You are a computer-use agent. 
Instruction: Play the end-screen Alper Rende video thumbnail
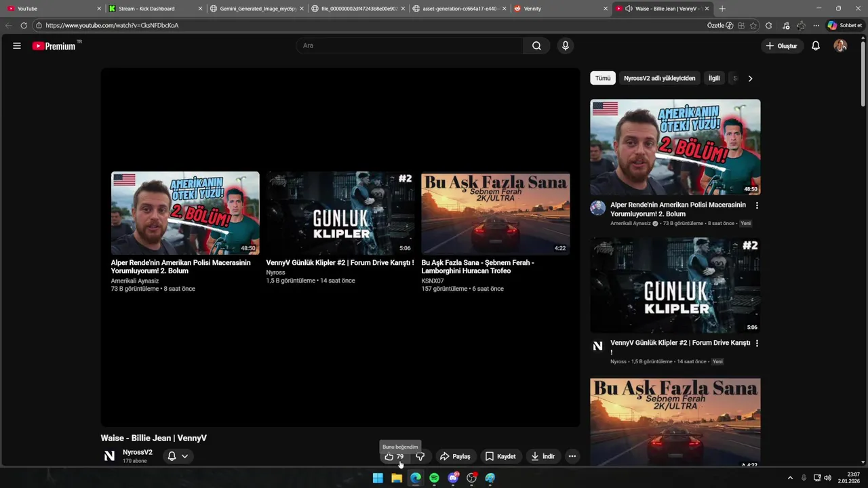(x=185, y=213)
